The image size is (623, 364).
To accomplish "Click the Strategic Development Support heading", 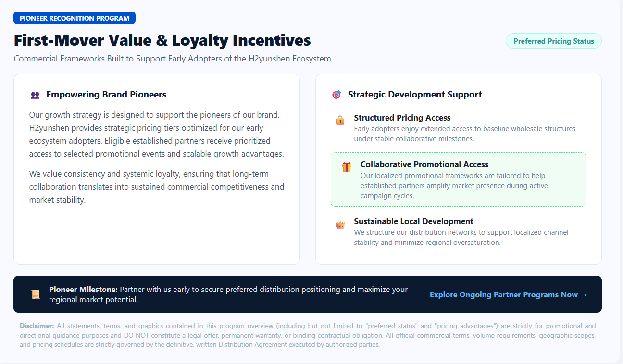I will pos(415,95).
